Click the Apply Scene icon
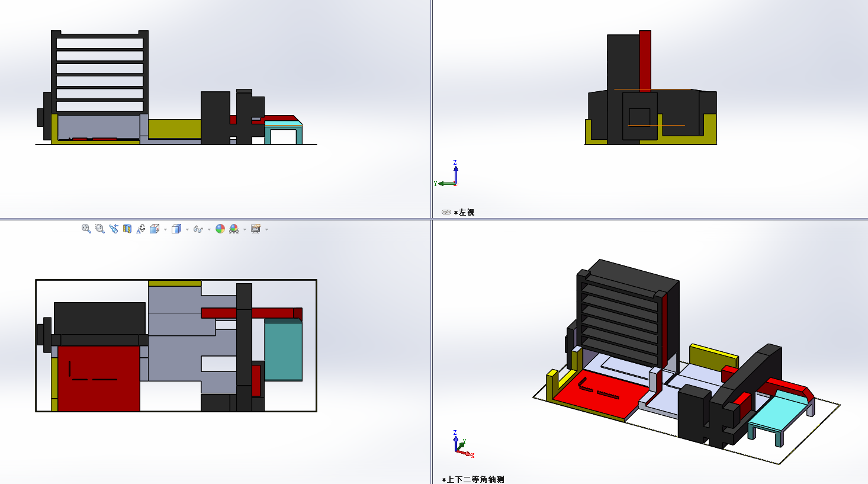This screenshot has width=868, height=484. point(234,229)
